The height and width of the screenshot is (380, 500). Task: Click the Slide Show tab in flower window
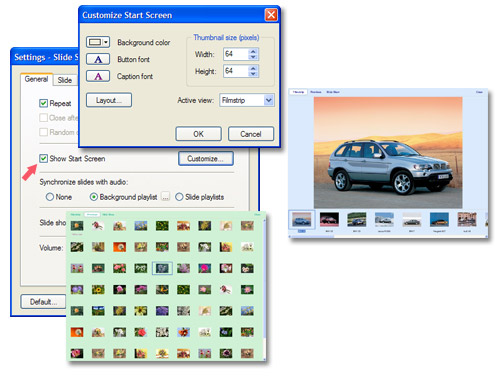108,214
